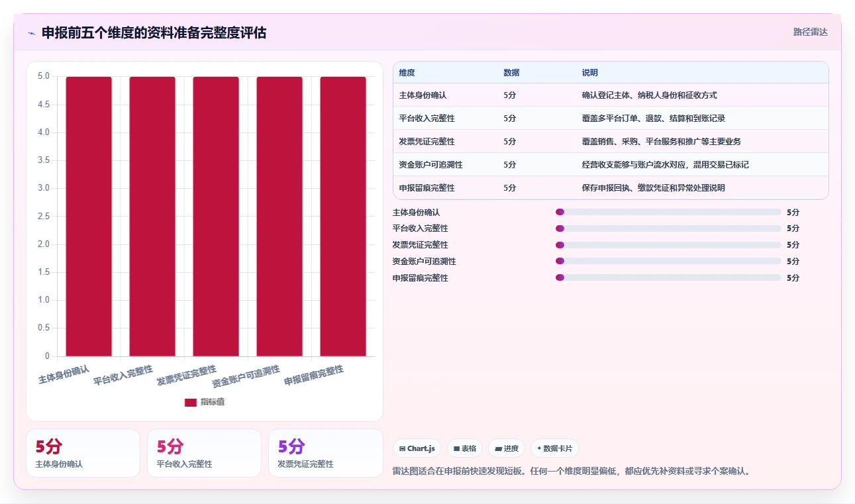The width and height of the screenshot is (855, 504).
Task: Click the 维度 column header
Action: pos(407,73)
